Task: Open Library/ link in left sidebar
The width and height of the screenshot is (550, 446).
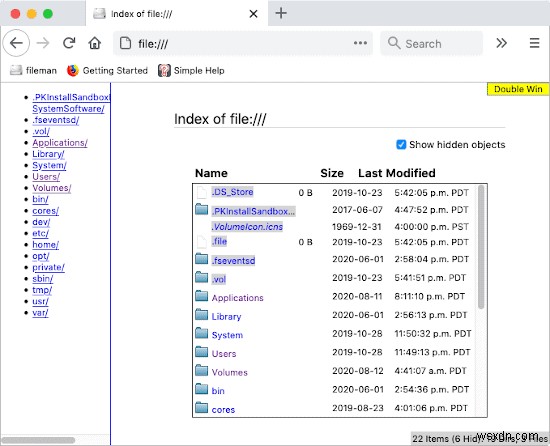Action: coord(48,154)
